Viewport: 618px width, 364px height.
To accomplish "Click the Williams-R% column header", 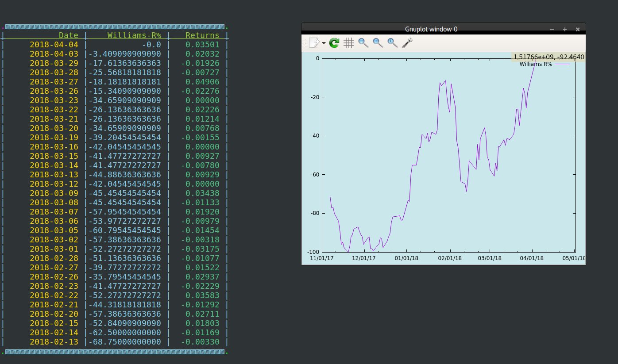I will (134, 35).
